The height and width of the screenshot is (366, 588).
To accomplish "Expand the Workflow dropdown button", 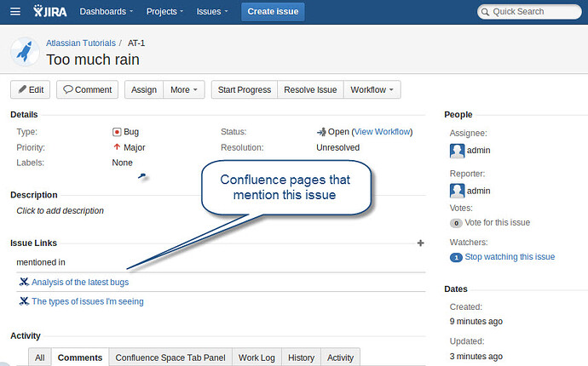I will tap(372, 90).
